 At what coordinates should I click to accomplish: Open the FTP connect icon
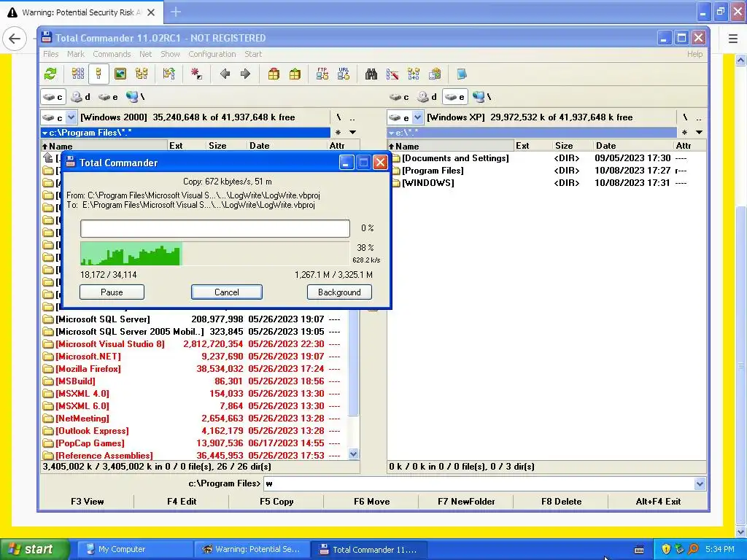point(322,74)
